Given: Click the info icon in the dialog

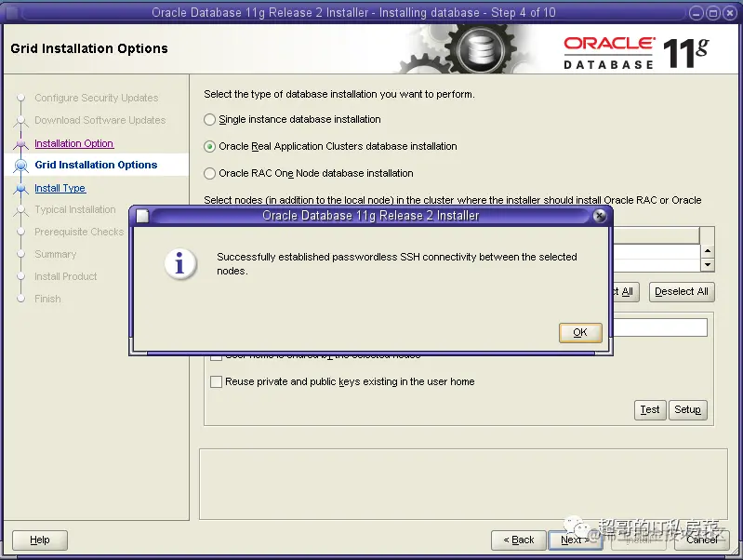Looking at the screenshot, I should 179,263.
